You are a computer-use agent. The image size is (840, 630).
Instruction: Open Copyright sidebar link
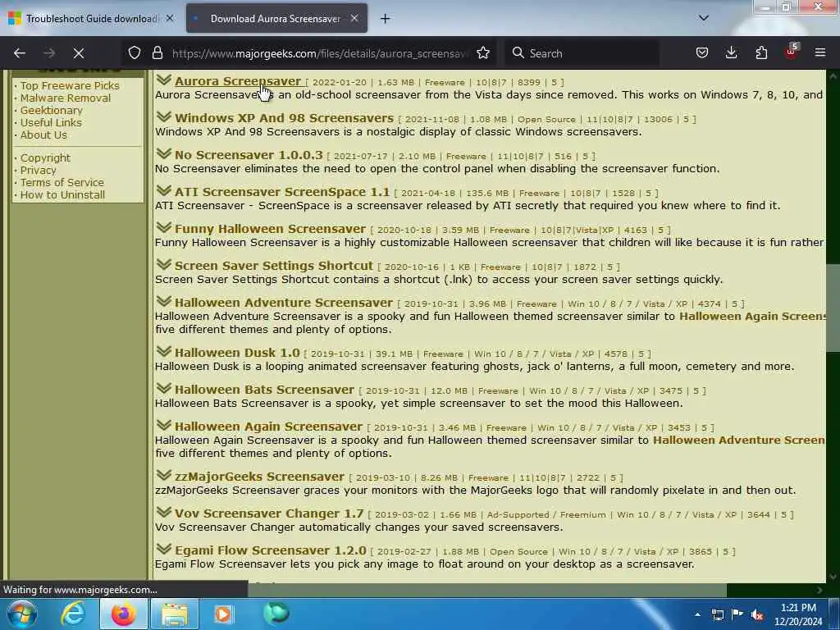[45, 158]
